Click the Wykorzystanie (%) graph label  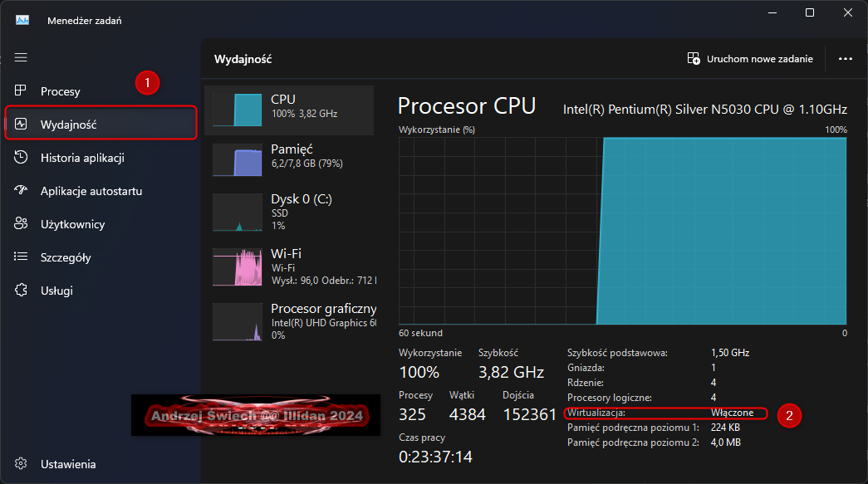click(437, 130)
